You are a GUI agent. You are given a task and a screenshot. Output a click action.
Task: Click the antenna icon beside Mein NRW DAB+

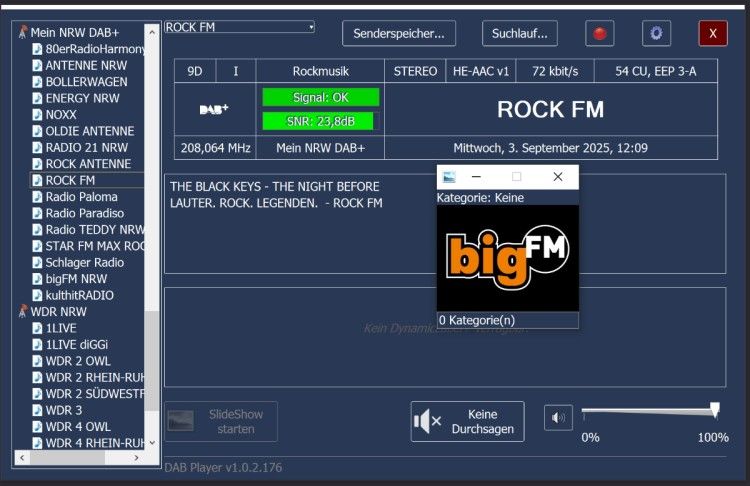[x=22, y=33]
